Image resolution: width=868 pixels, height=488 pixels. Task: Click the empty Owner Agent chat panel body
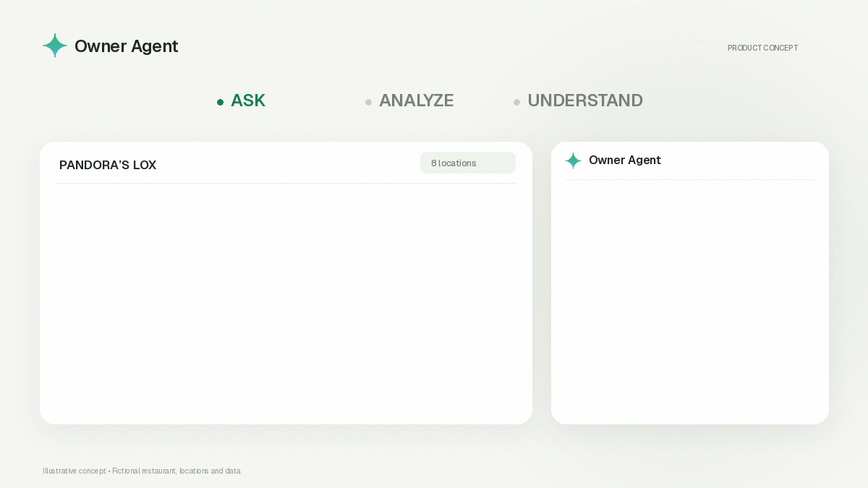coord(690,301)
